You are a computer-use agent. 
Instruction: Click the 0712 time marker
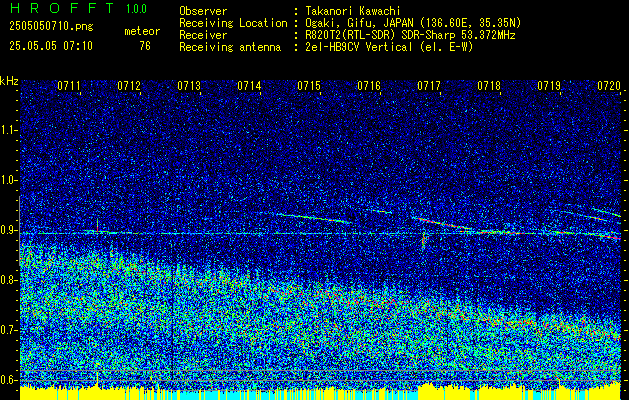pyautogui.click(x=129, y=85)
